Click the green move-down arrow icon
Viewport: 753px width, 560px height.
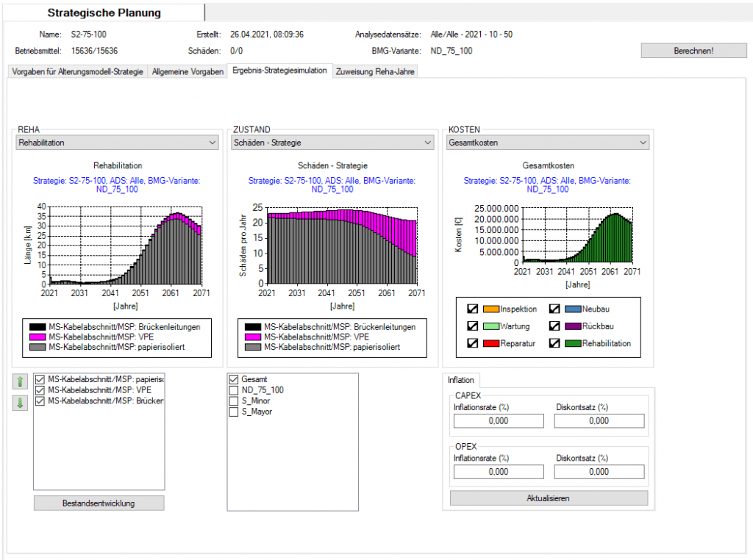coord(20,403)
